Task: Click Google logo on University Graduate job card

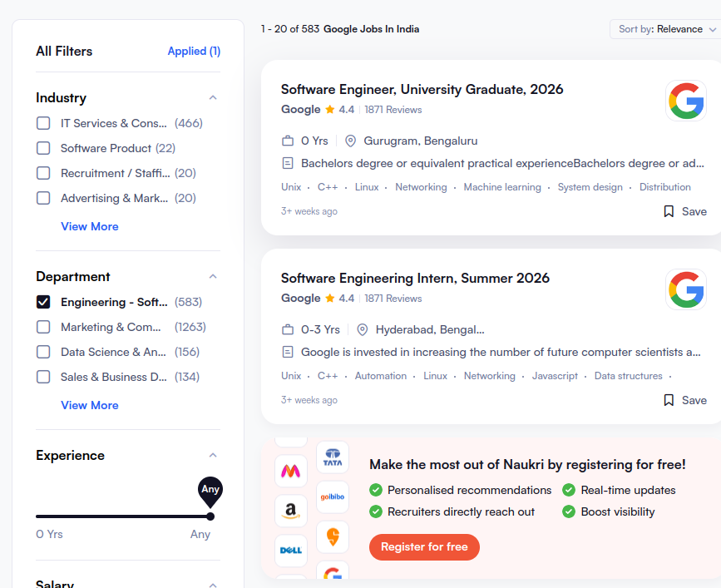Action: pos(685,101)
